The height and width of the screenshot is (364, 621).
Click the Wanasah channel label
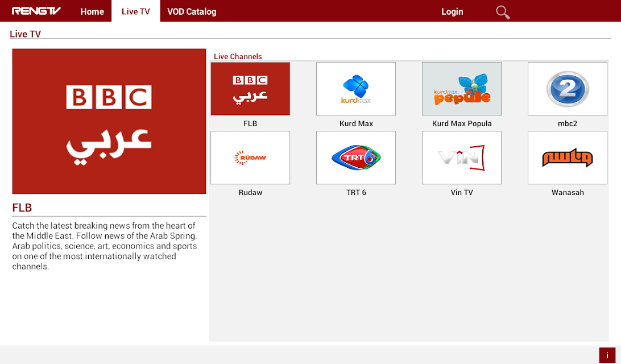[x=568, y=192]
